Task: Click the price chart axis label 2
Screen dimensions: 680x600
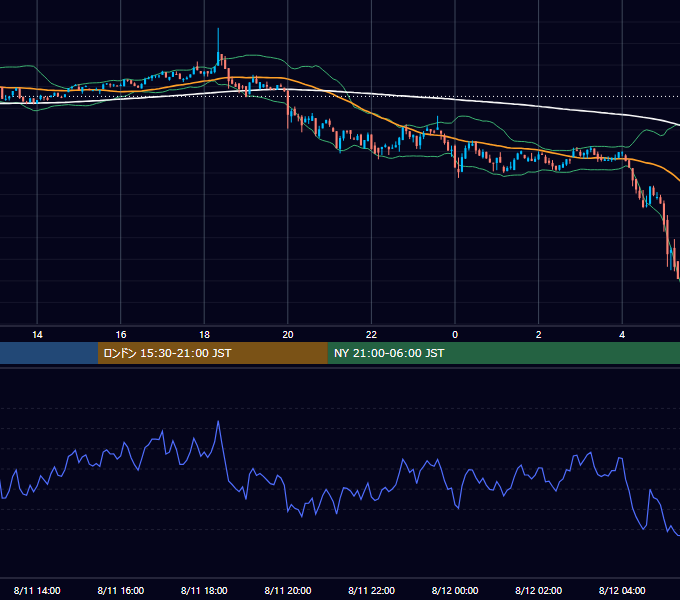Action: pos(539,335)
